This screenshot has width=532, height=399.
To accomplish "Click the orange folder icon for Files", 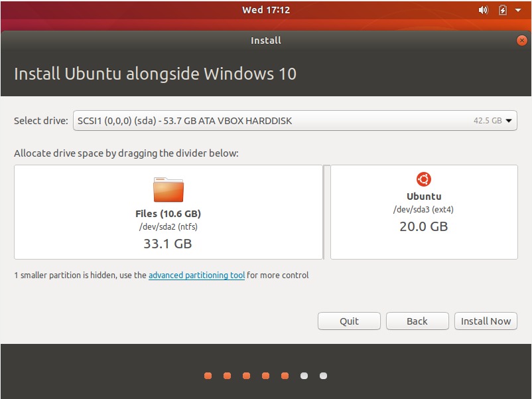I will click(168, 190).
